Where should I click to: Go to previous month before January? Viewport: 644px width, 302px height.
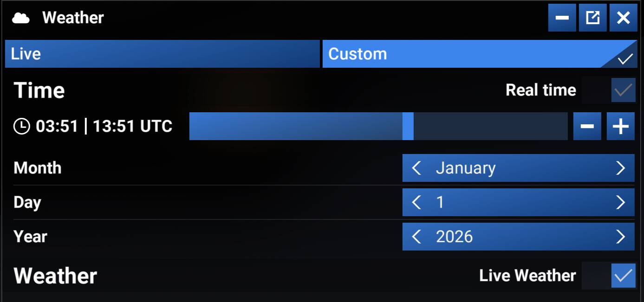tap(416, 168)
